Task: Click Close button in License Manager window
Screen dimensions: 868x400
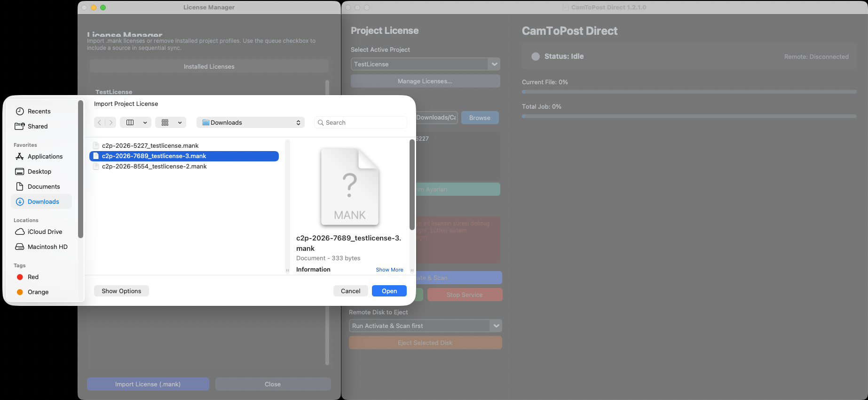Action: click(x=273, y=384)
